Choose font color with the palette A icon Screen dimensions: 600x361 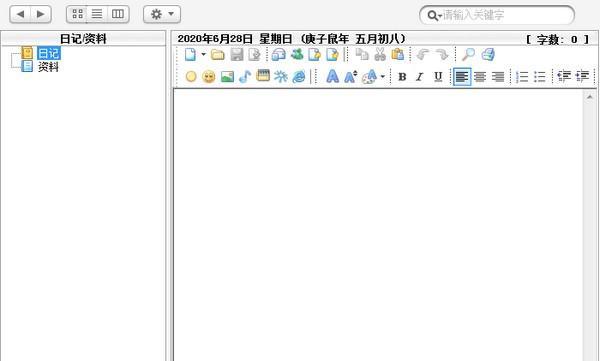click(370, 77)
